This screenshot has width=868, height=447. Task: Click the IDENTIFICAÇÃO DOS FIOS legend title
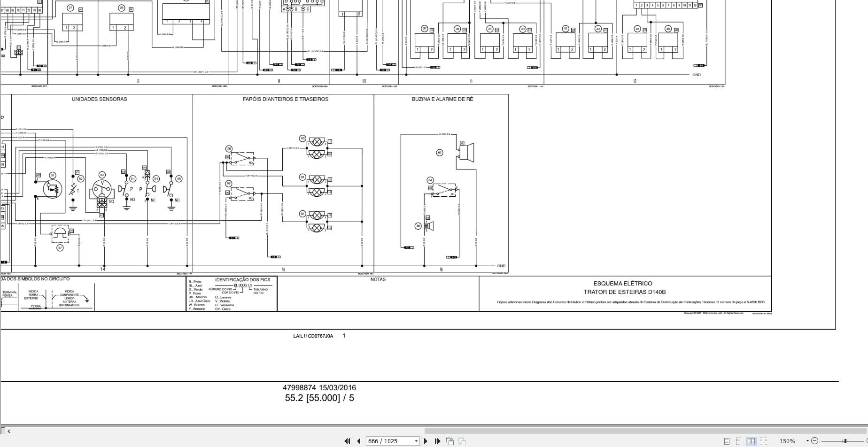coord(243,280)
